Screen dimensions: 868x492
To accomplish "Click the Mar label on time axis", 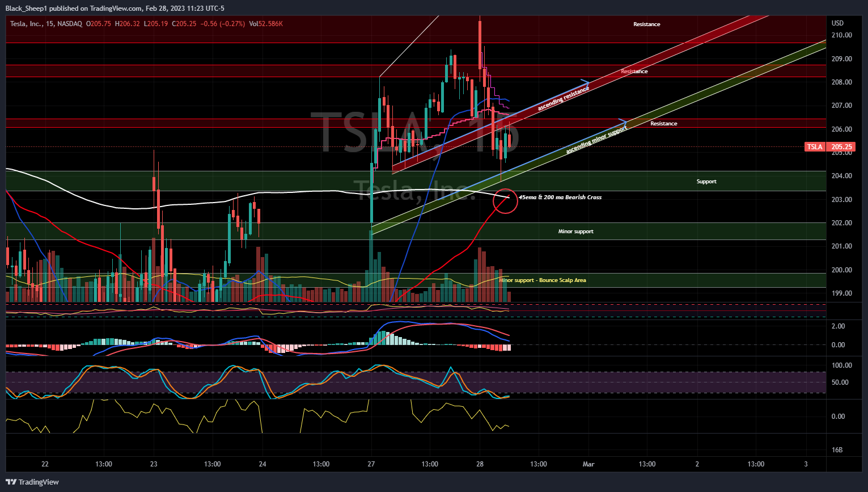I will point(588,464).
